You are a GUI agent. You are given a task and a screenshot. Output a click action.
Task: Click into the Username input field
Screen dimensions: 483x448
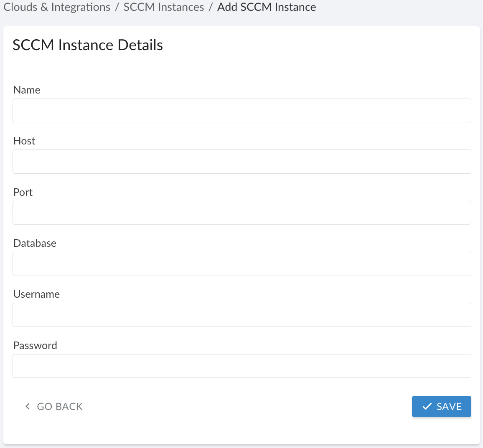pyautogui.click(x=241, y=315)
